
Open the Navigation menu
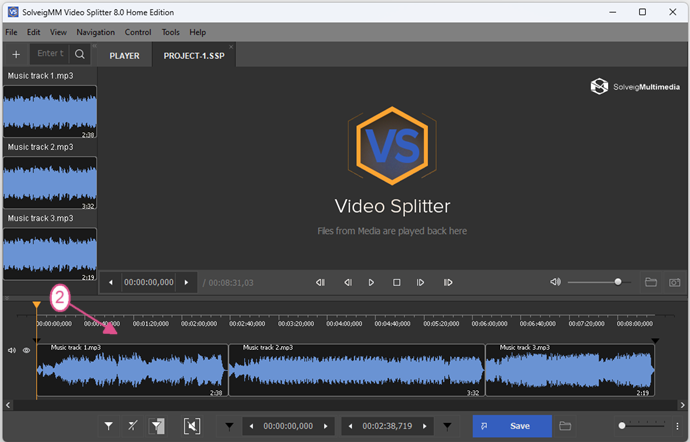[95, 32]
